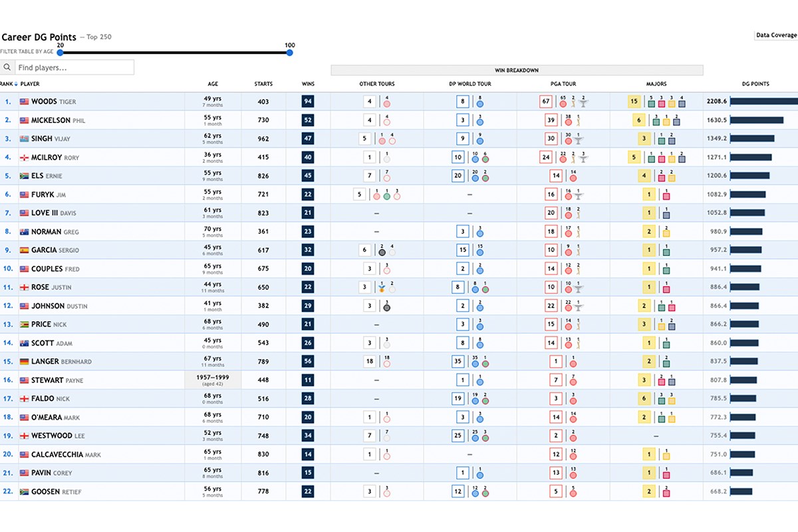Click the WIN BREAKDOWN header bar
The width and height of the screenshot is (798, 532).
point(517,70)
